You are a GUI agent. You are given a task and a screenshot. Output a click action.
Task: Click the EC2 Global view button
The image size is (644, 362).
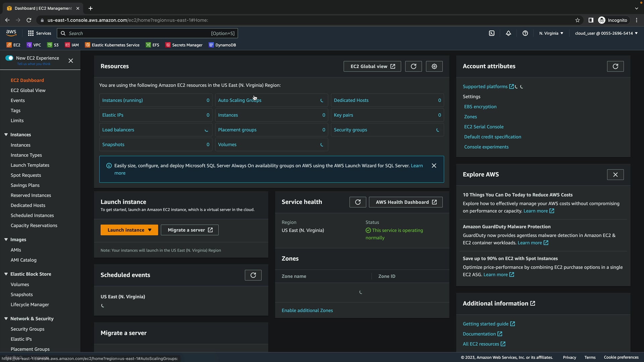372,66
